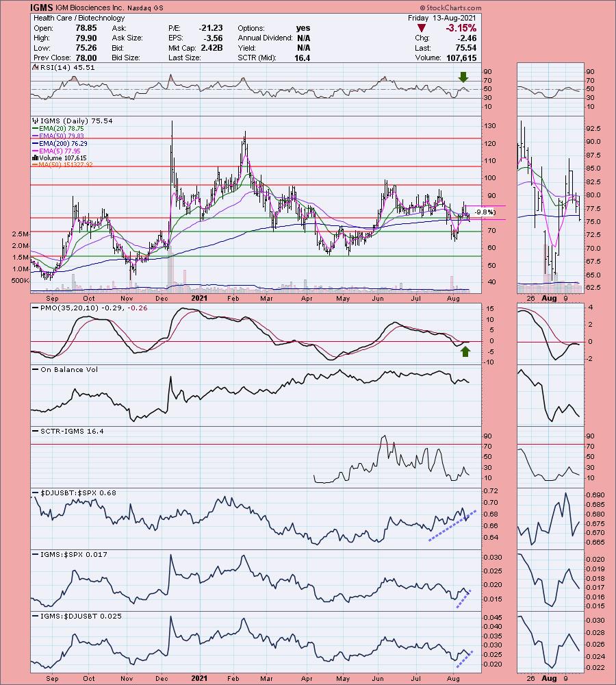Screen dimensions: 616x685
Task: Click the SCTR (Mid) value 16.4 in header
Action: click(302, 58)
